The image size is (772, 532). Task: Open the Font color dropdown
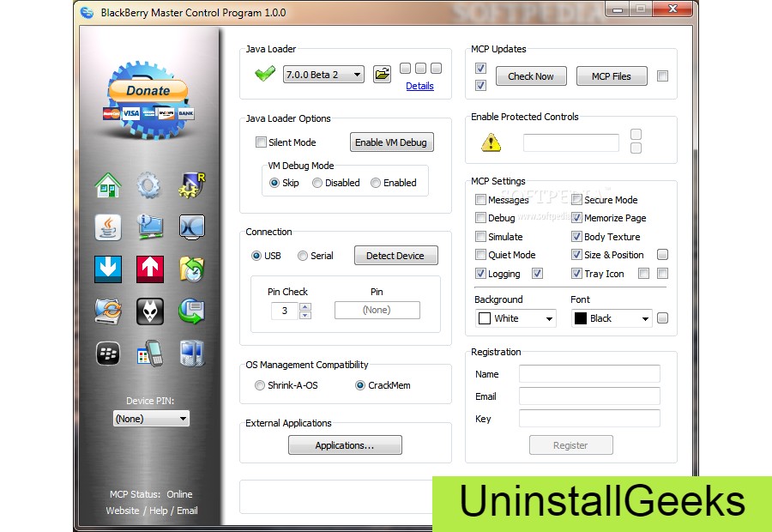click(x=612, y=318)
